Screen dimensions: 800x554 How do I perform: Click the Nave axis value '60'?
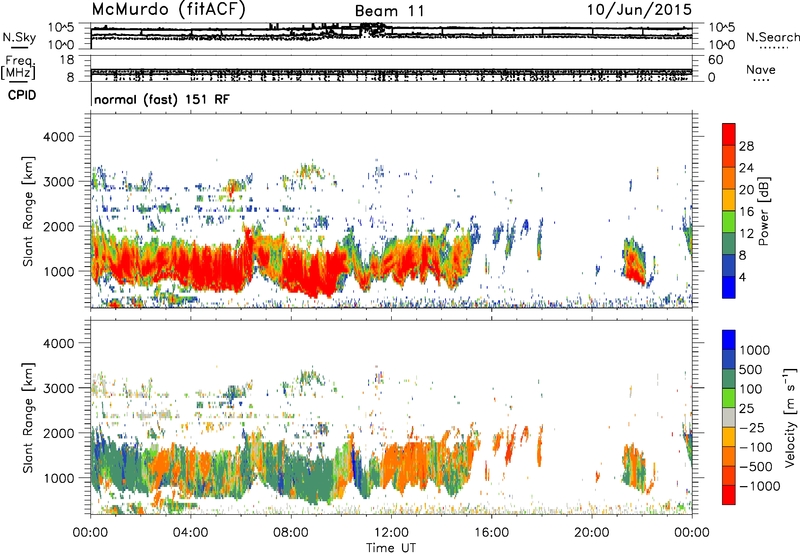(716, 60)
